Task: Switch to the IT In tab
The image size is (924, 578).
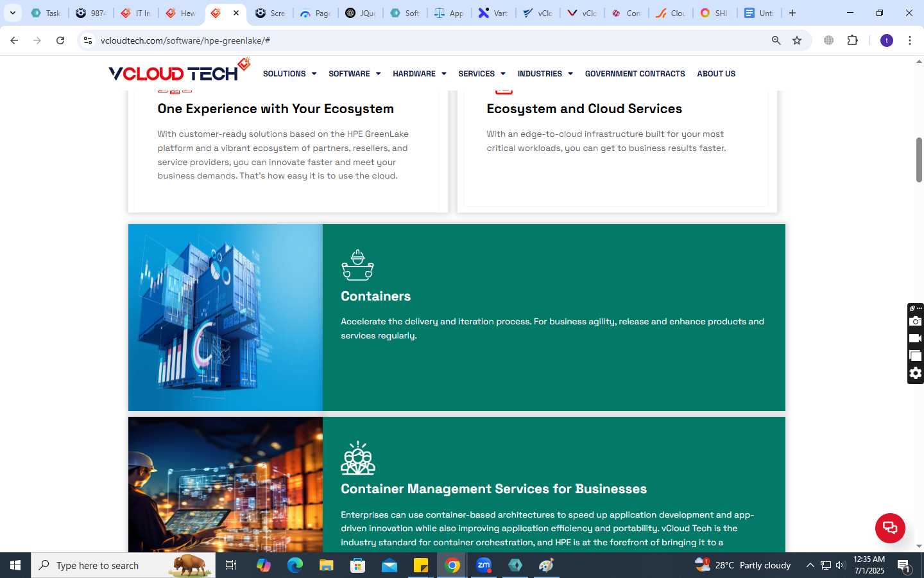Action: [136, 13]
